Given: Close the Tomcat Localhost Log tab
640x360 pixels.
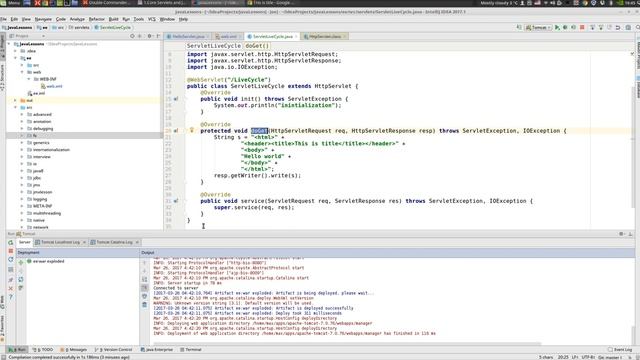Looking at the screenshot, I should (84, 242).
